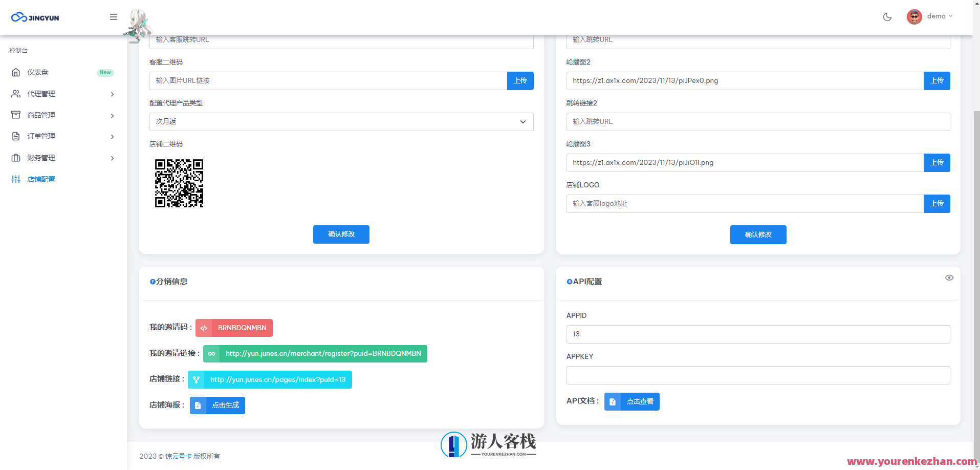Click the 代理管理 agent management icon

(15, 94)
